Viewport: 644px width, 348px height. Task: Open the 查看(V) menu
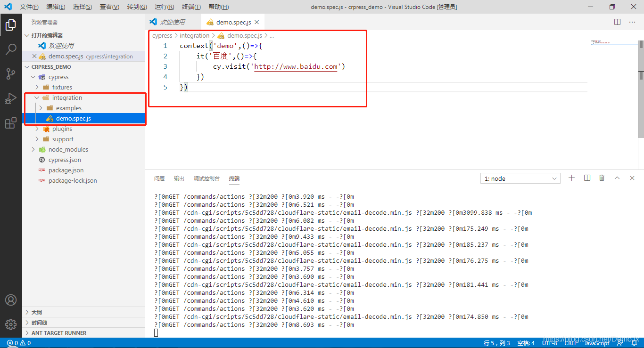[109, 7]
